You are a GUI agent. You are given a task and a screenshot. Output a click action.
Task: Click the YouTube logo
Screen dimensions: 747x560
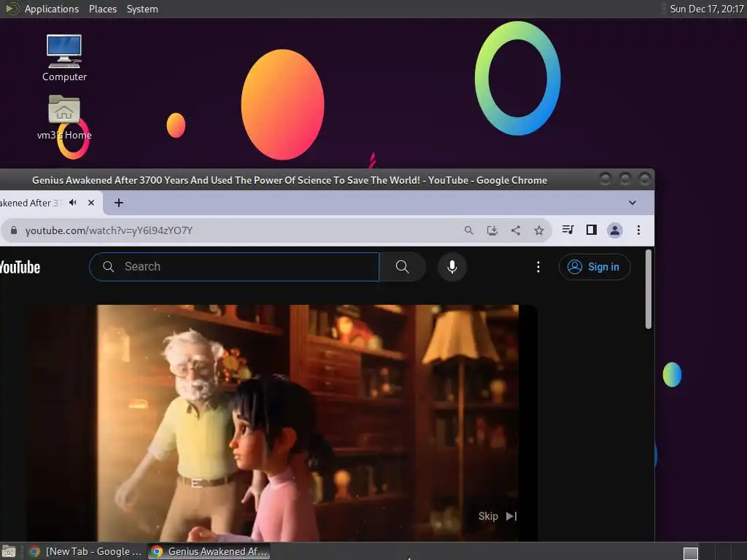pos(20,267)
